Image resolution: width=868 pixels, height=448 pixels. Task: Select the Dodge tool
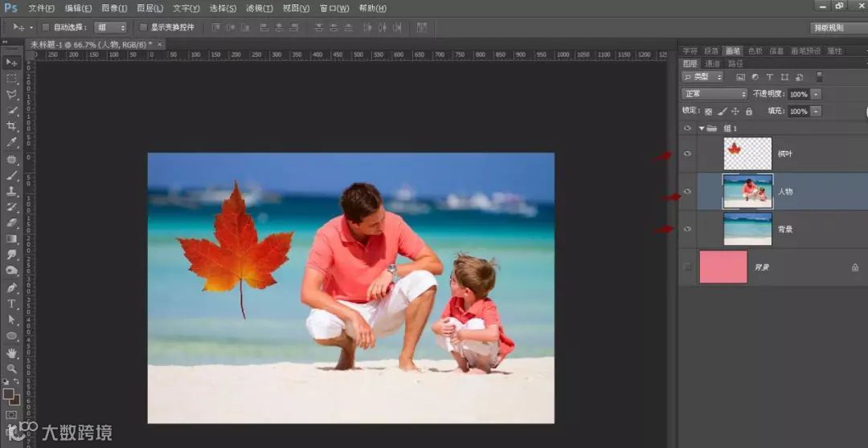11,271
